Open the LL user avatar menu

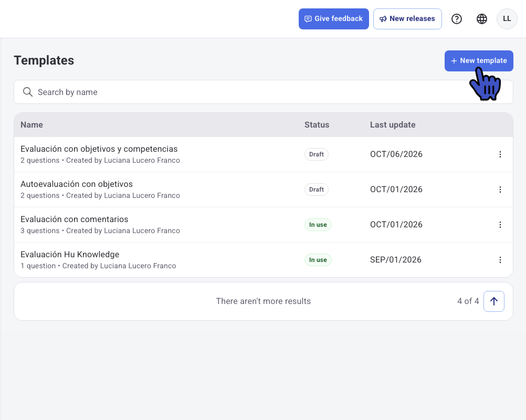pyautogui.click(x=507, y=19)
